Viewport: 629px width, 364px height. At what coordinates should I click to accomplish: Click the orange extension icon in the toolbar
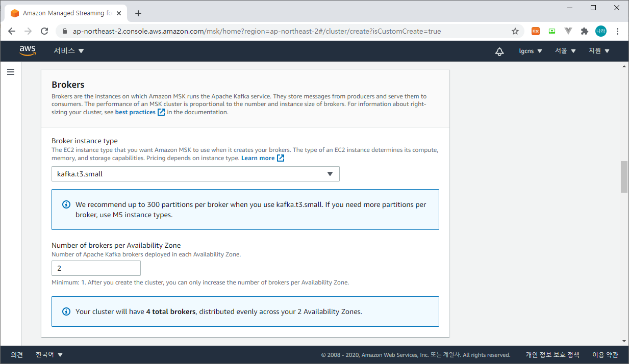coord(536,31)
